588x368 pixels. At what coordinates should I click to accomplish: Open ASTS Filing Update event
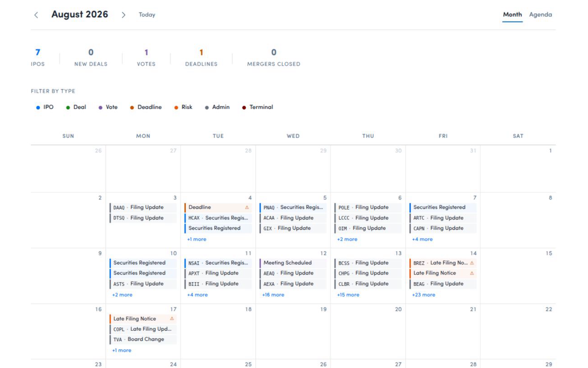tap(143, 283)
